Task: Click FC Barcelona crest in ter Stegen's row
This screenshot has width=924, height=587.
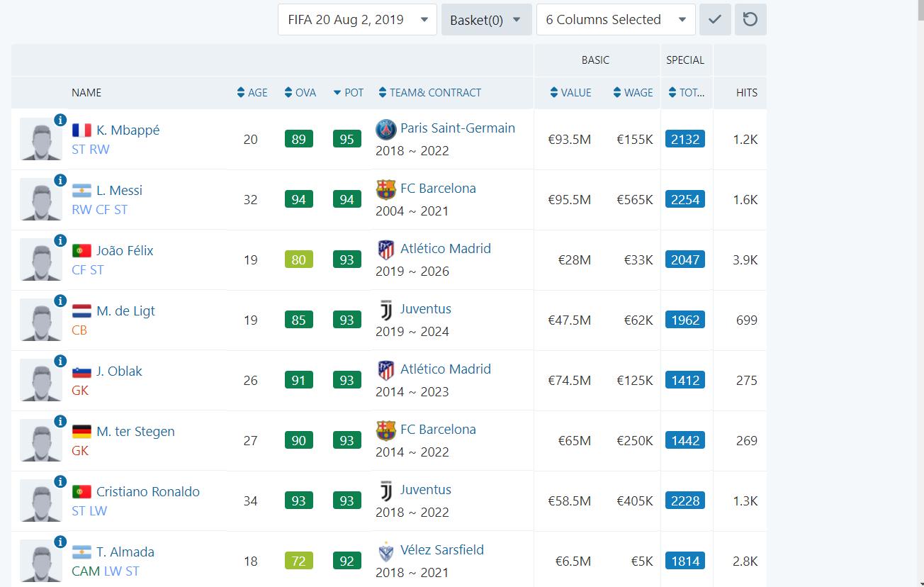Action: [x=385, y=430]
